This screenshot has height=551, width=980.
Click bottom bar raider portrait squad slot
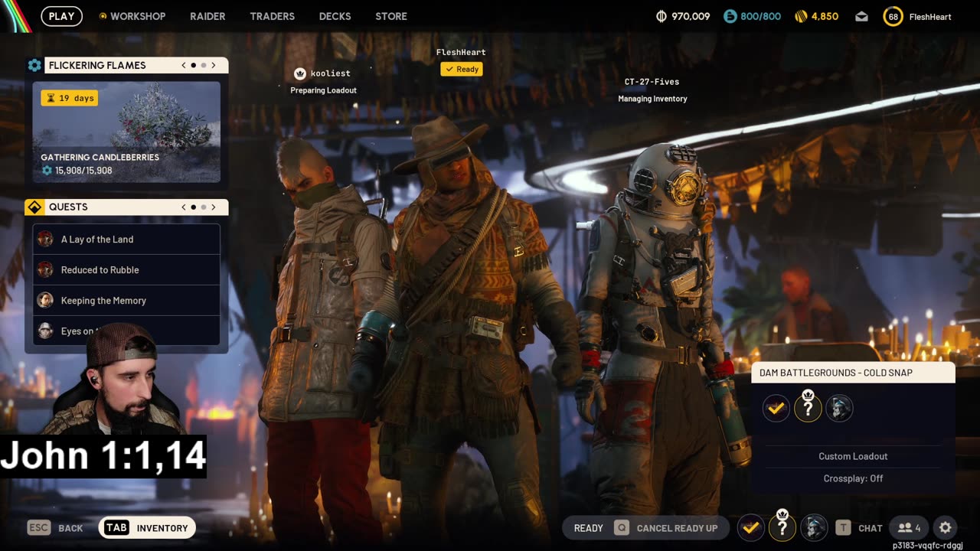click(x=814, y=527)
